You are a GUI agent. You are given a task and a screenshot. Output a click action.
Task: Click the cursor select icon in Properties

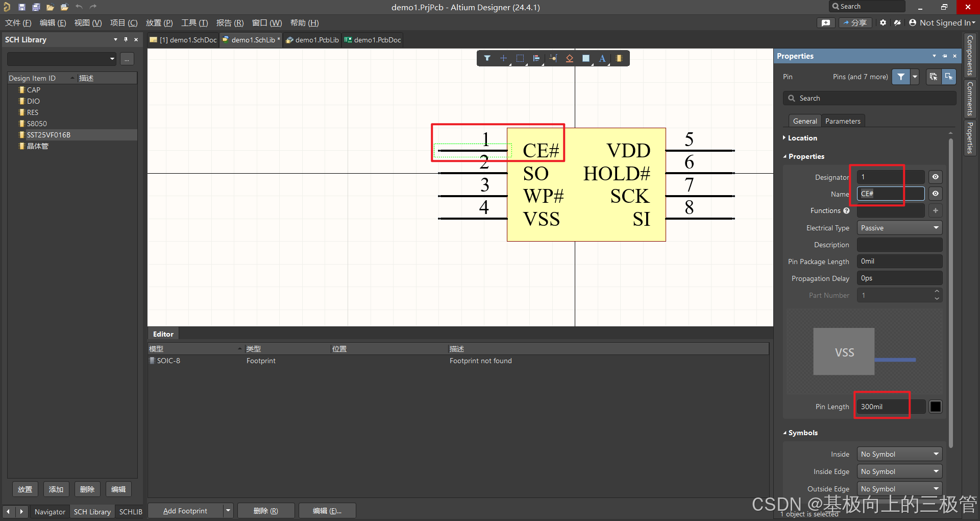[949, 77]
